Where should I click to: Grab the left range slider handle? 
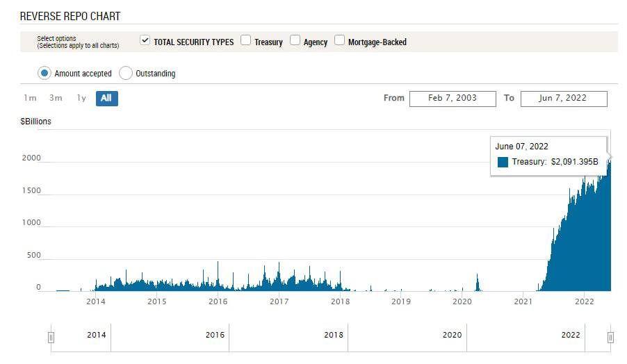[51, 337]
